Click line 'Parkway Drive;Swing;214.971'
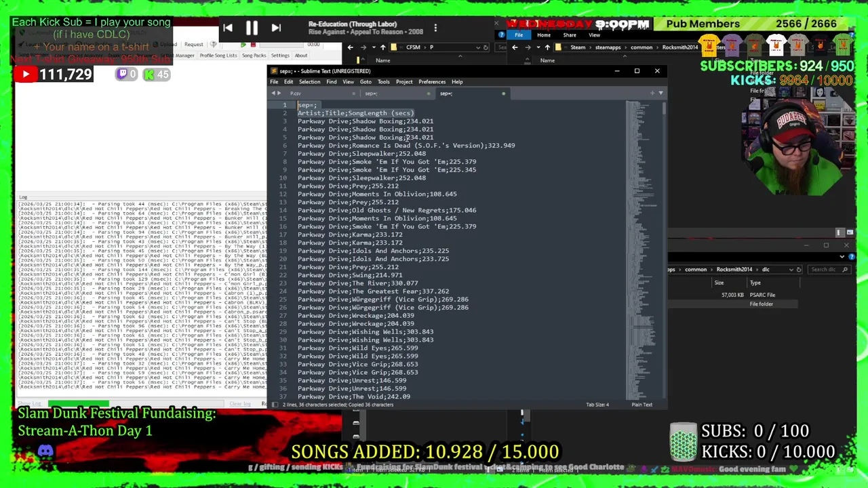The image size is (868, 488). [x=350, y=275]
